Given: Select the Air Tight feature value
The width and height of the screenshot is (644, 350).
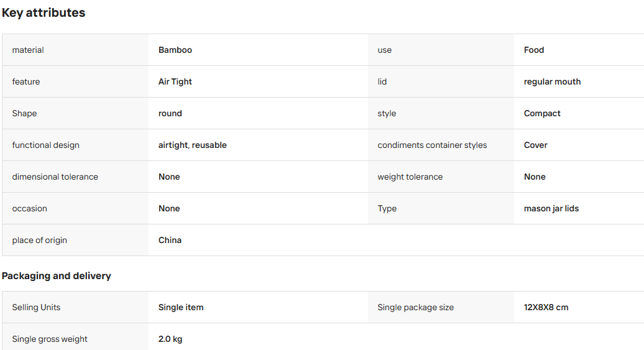Looking at the screenshot, I should [175, 81].
